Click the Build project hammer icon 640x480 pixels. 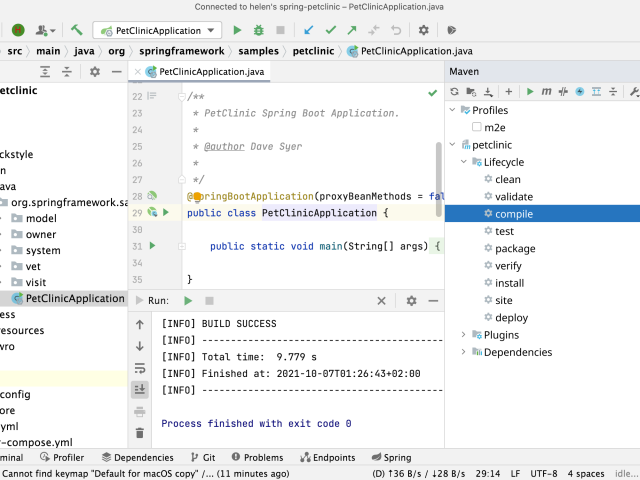[x=76, y=30]
